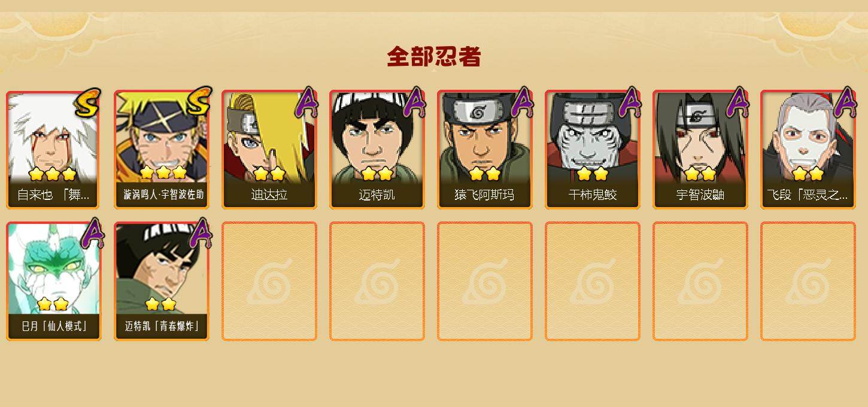Click the A rank badge on 迪达拉
Image resolution: width=868 pixels, height=407 pixels.
(306, 102)
